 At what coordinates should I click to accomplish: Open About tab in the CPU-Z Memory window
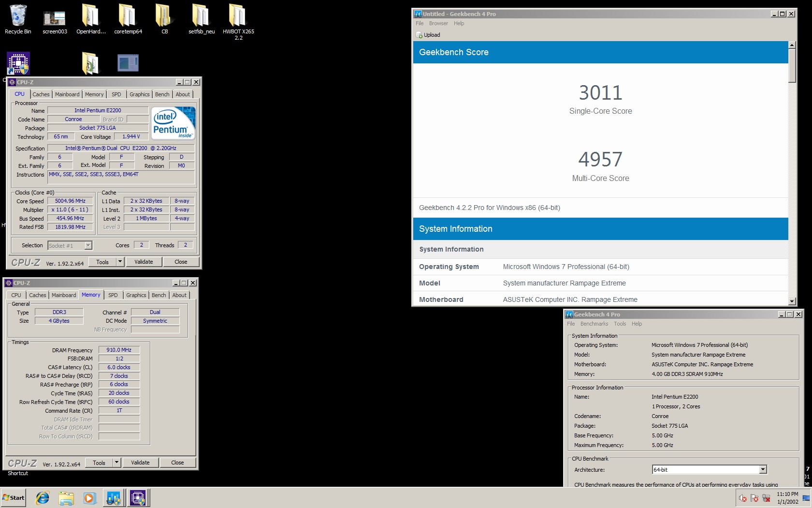point(179,295)
